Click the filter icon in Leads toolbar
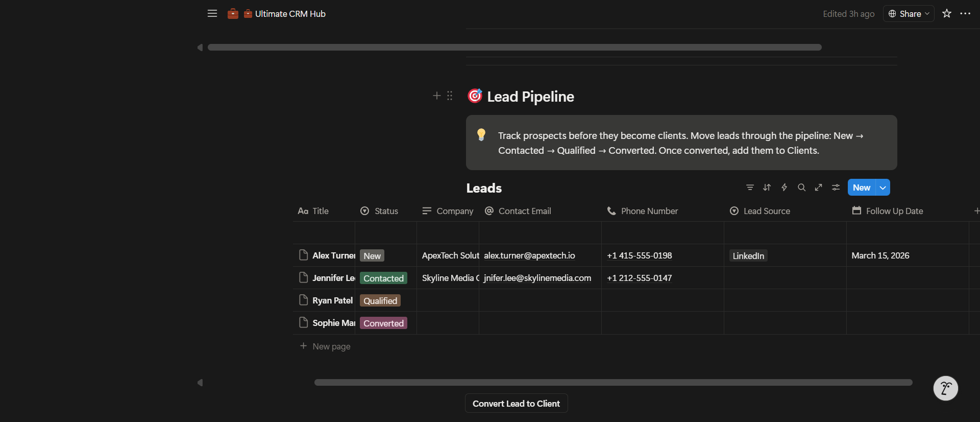Screen dimensions: 980x422 [750, 187]
